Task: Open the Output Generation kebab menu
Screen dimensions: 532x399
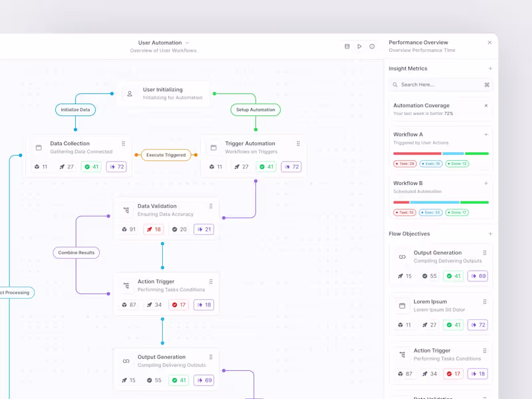Action: [486, 253]
